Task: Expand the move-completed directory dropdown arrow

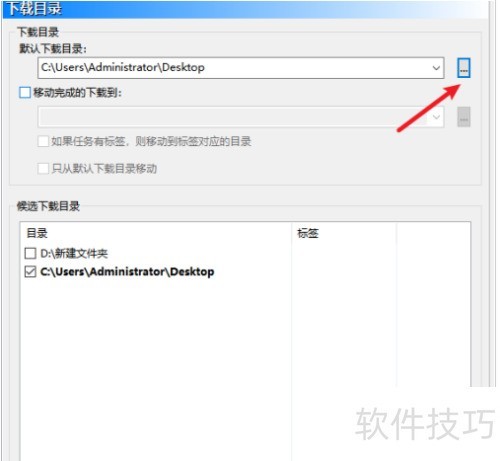Action: pyautogui.click(x=436, y=117)
